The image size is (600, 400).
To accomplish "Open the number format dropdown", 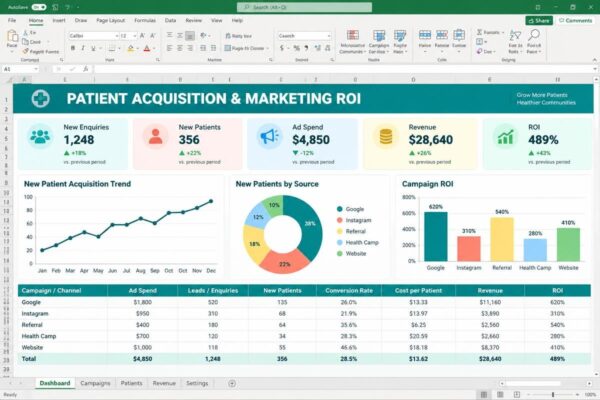I will pos(329,36).
